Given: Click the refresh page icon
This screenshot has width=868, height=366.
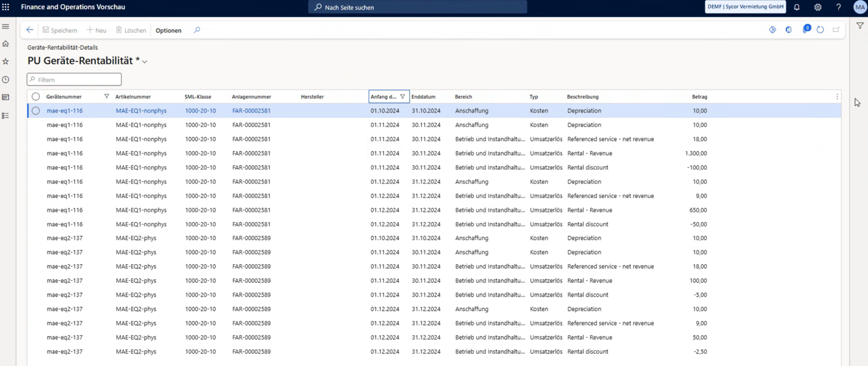Looking at the screenshot, I should pyautogui.click(x=820, y=30).
